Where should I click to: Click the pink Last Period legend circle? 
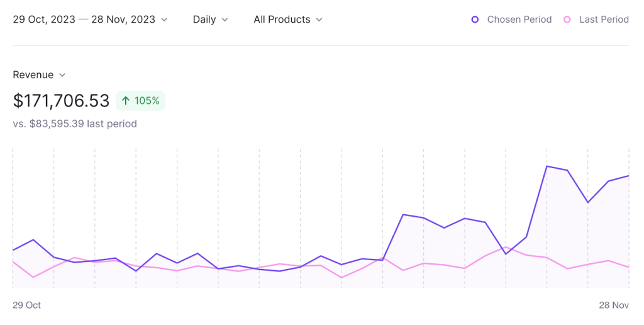[567, 20]
